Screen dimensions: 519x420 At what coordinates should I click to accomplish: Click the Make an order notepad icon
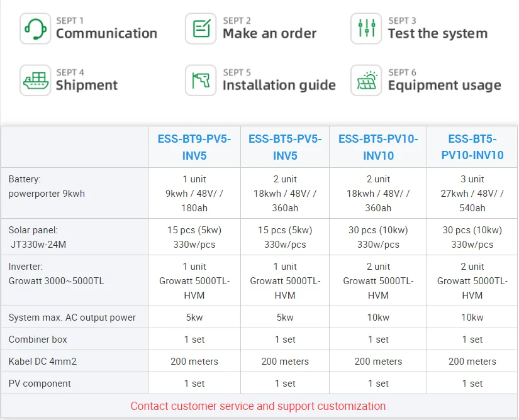point(201,29)
